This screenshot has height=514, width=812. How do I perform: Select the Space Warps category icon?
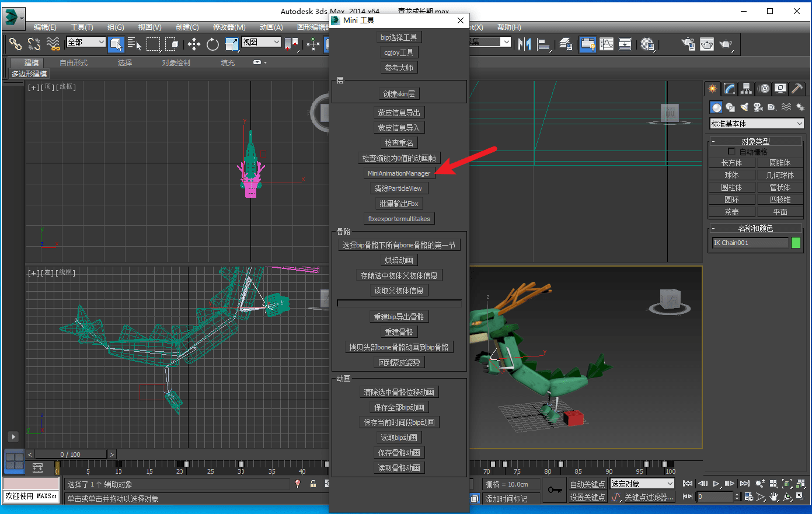(x=786, y=107)
